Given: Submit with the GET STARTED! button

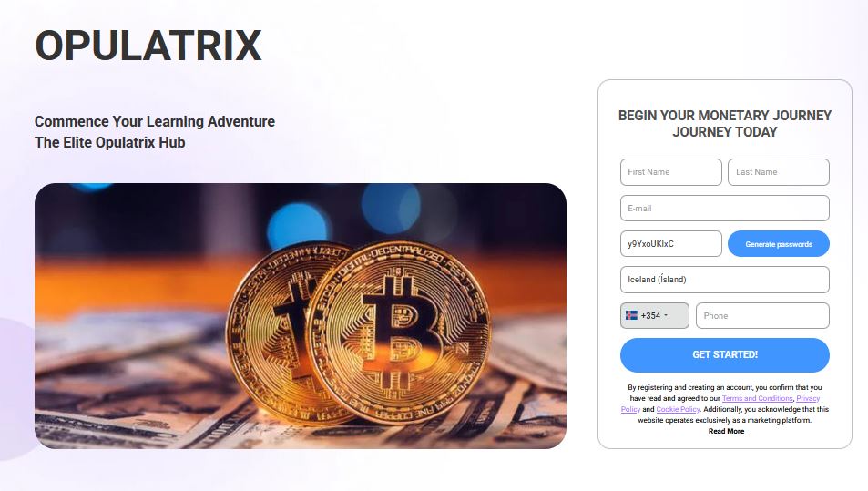Looking at the screenshot, I should click(725, 355).
